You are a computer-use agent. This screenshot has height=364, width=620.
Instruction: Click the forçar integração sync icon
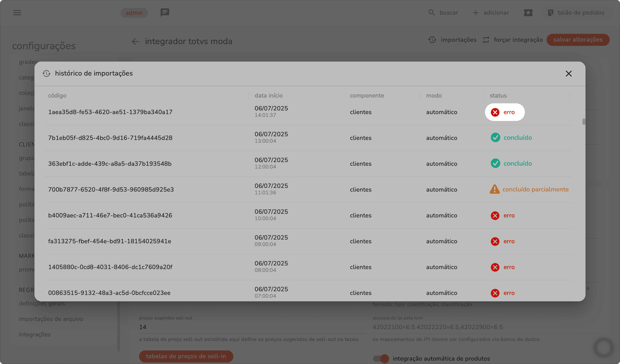click(x=486, y=40)
